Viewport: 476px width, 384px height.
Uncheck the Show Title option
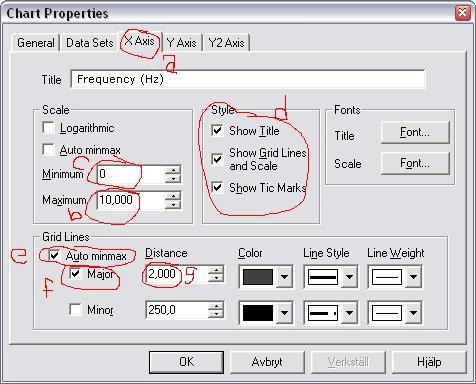click(x=217, y=130)
